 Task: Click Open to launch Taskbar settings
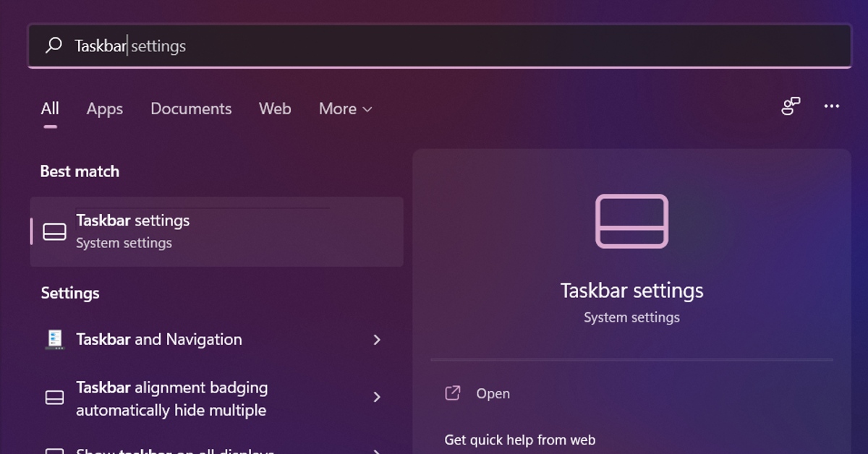pos(493,393)
